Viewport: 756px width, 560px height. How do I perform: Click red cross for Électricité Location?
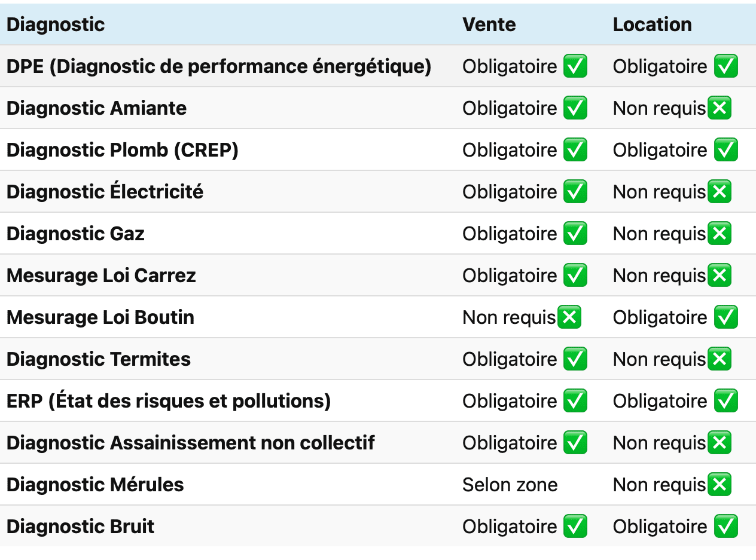pos(720,192)
